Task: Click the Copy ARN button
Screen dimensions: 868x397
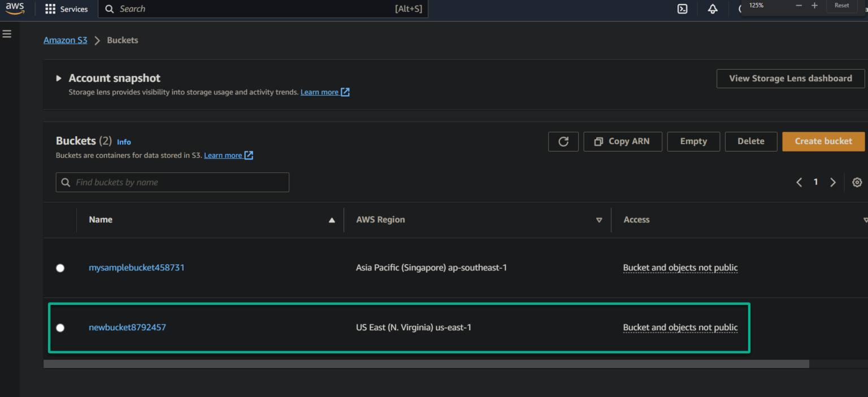Action: [x=622, y=141]
